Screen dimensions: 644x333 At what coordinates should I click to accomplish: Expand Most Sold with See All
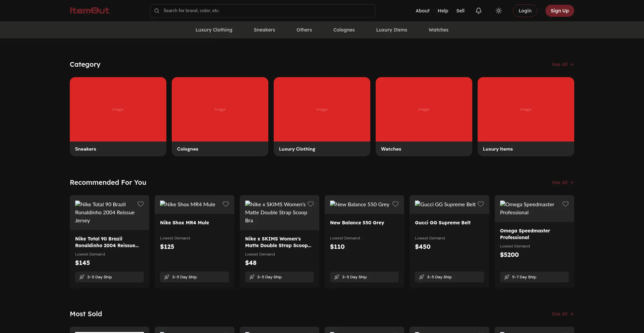coord(562,314)
